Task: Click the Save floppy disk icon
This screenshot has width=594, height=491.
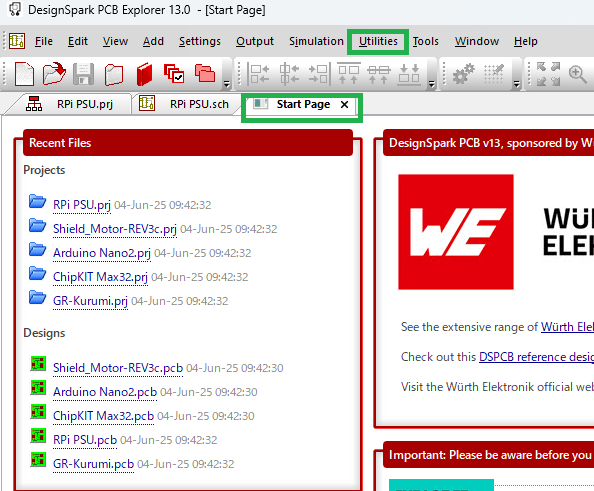Action: 83,74
